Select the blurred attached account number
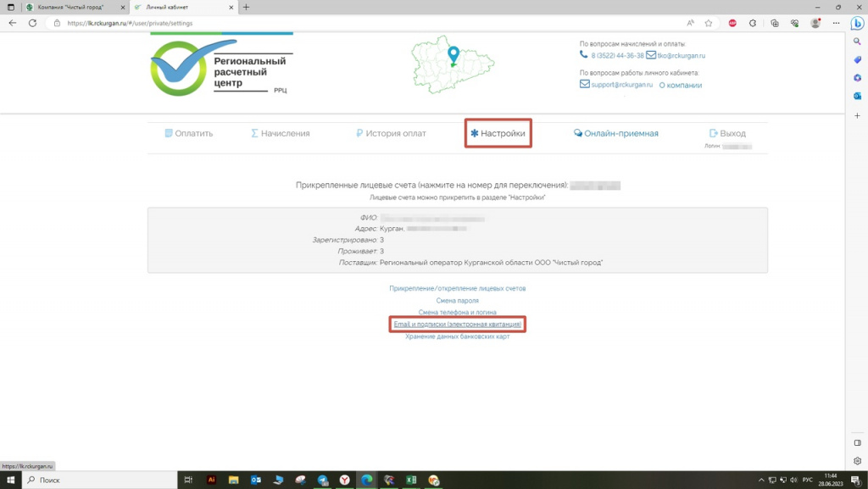This screenshot has height=489, width=868. (x=595, y=186)
